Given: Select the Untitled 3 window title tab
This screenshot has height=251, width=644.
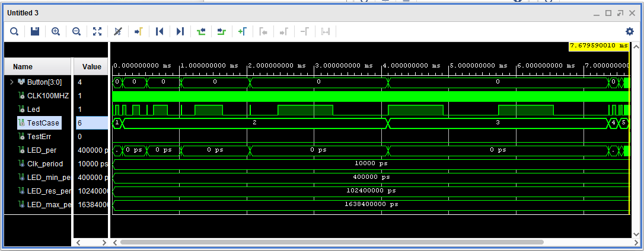Looking at the screenshot, I should (x=23, y=13).
